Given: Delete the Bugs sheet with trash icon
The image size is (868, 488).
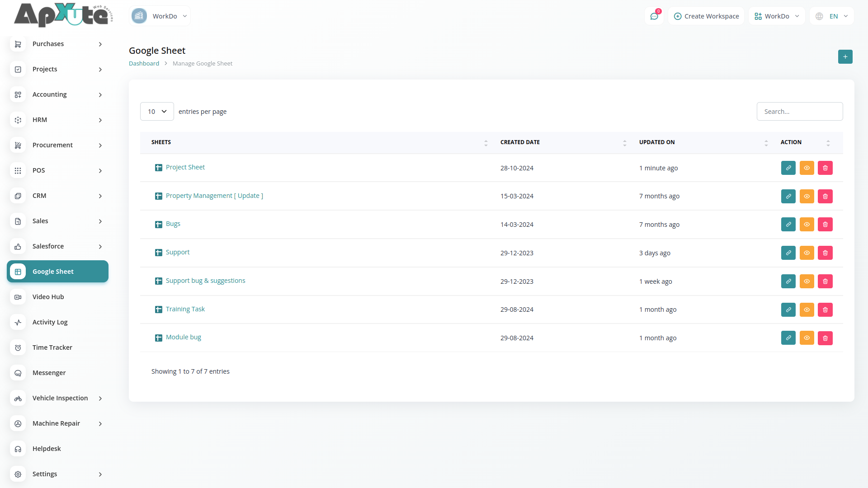Looking at the screenshot, I should point(825,225).
